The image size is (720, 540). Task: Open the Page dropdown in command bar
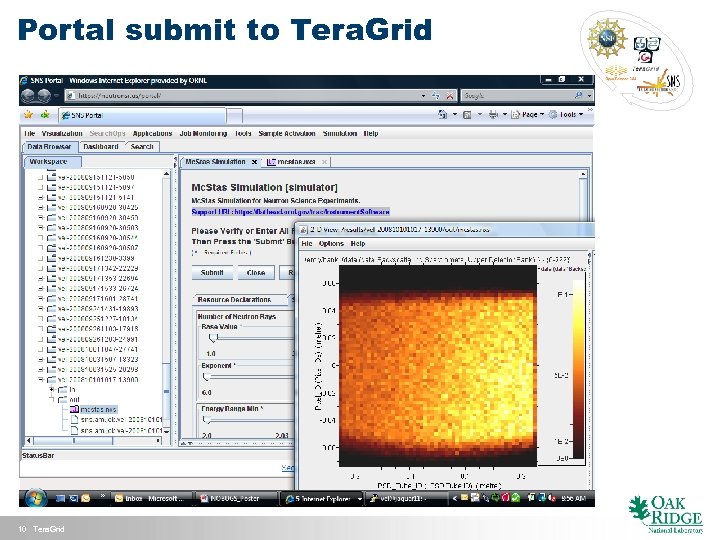pos(528,114)
